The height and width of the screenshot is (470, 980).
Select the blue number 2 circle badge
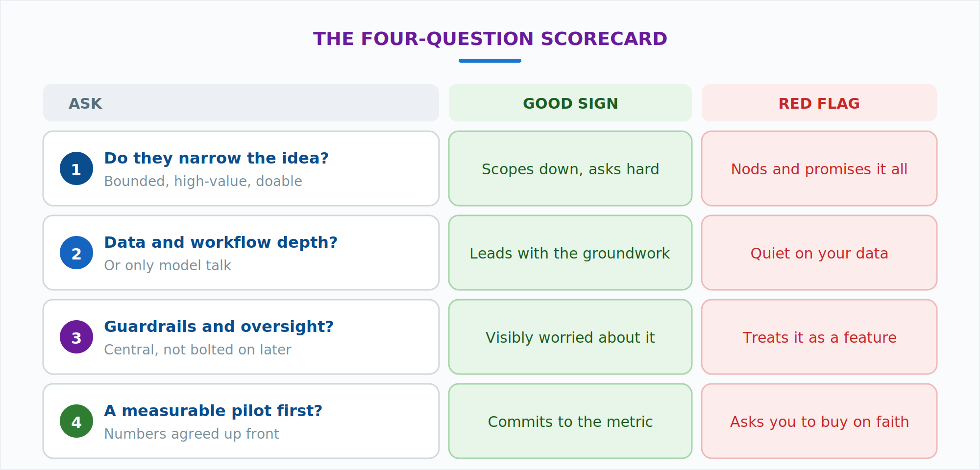click(x=76, y=253)
